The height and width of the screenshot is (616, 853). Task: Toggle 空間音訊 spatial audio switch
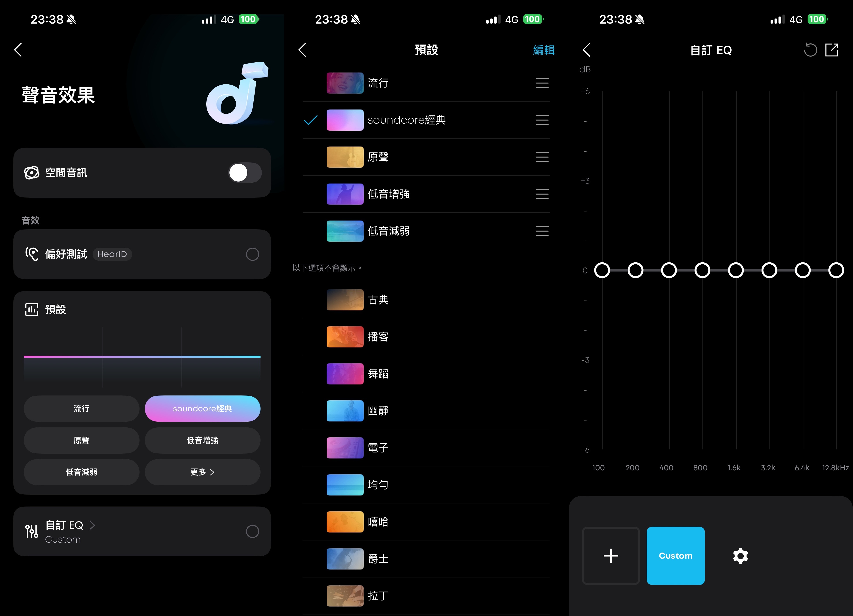coord(245,173)
